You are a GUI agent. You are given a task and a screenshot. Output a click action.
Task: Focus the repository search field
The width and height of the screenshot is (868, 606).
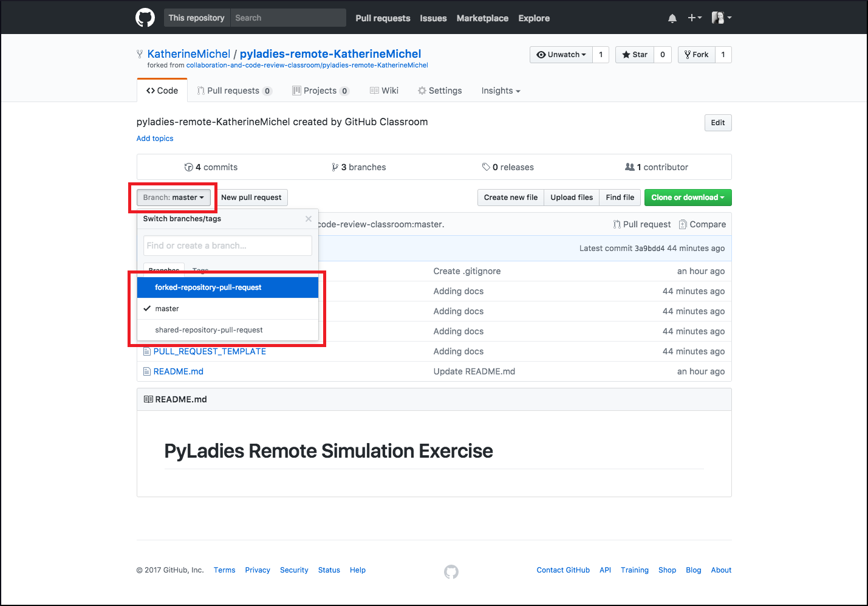tap(288, 18)
